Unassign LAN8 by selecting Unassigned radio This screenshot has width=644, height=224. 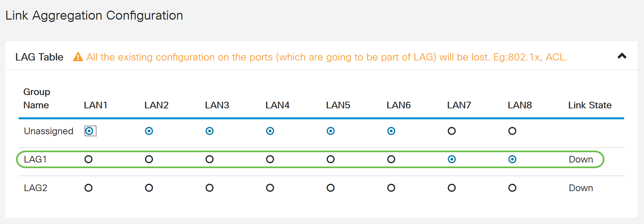512,131
